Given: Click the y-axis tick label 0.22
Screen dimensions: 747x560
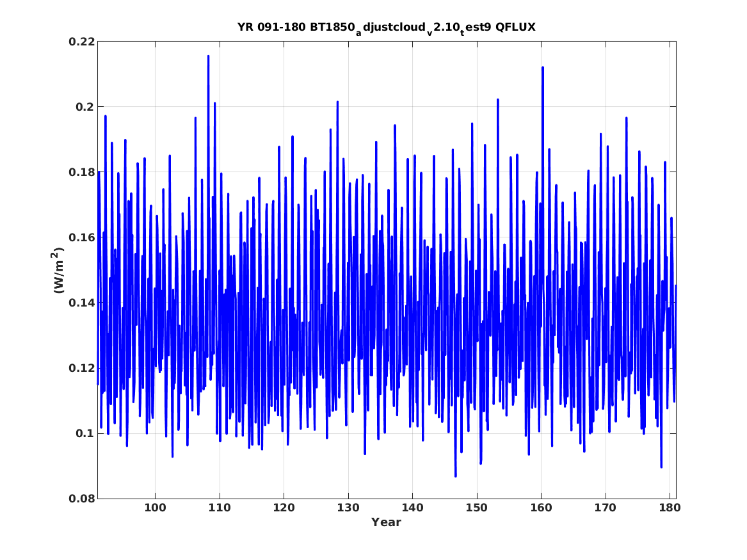Looking at the screenshot, I should click(81, 42).
